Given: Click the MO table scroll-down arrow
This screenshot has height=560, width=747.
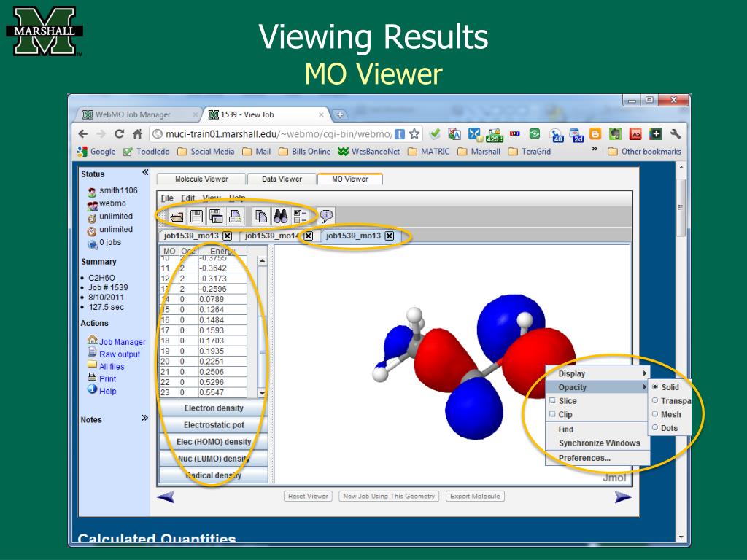Looking at the screenshot, I should coord(262,393).
